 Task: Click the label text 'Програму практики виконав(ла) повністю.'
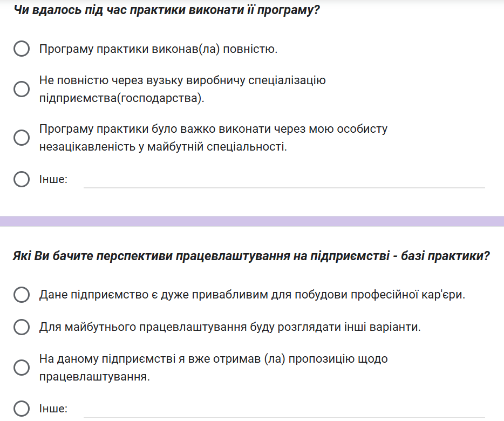click(158, 50)
